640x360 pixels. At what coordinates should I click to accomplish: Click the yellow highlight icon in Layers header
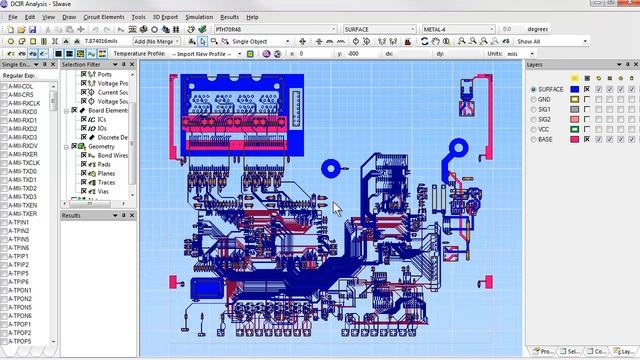pos(575,78)
